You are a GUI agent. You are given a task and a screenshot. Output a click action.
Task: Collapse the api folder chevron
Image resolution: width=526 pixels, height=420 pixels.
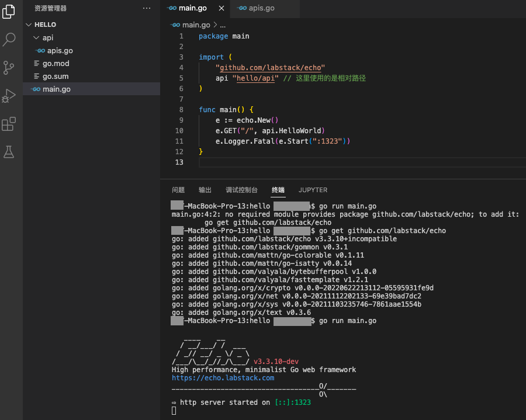(x=36, y=37)
